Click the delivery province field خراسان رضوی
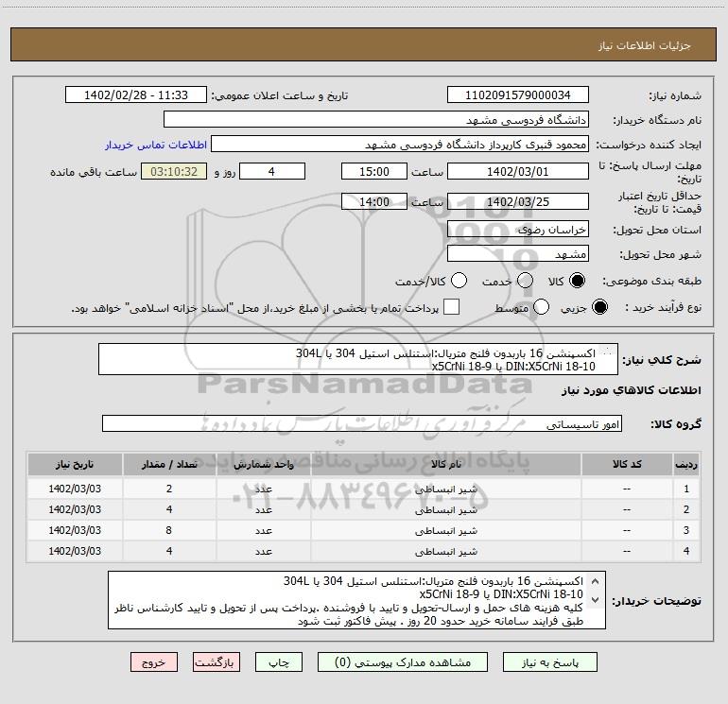 point(518,229)
